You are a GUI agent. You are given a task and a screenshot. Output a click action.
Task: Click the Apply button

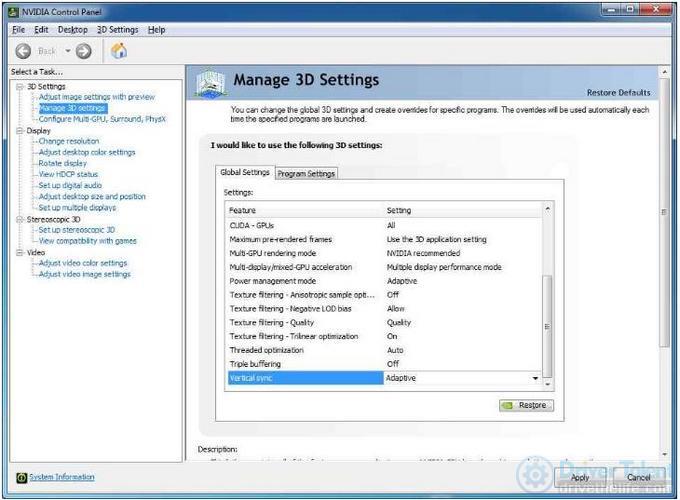[x=579, y=477]
